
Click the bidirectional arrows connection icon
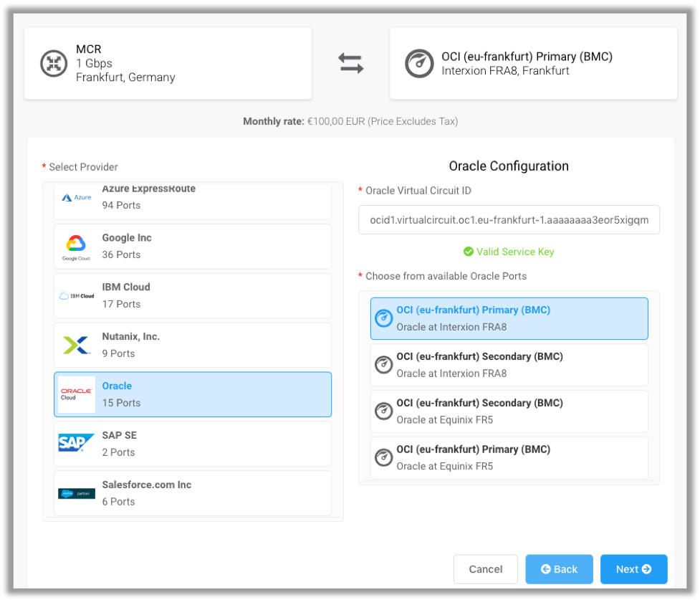click(350, 63)
